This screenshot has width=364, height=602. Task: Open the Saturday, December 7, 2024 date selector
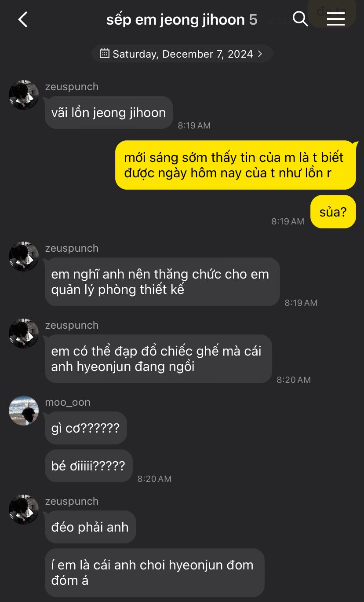tap(182, 54)
